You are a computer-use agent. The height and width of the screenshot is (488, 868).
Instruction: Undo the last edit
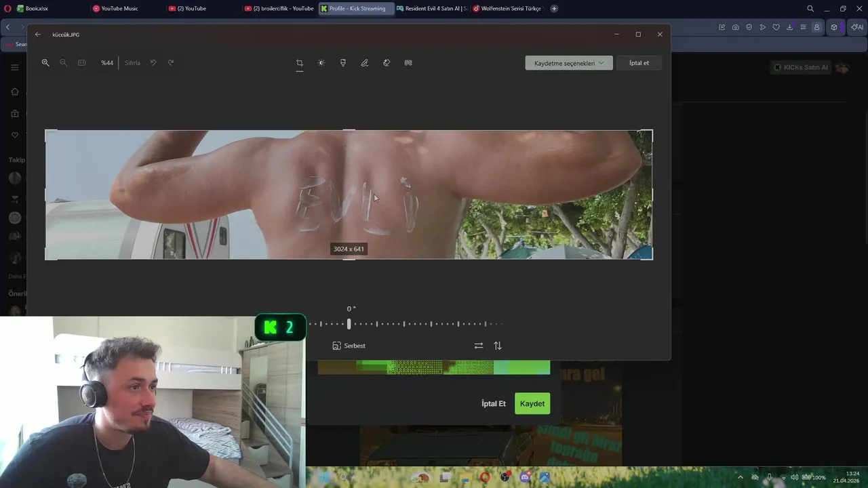click(153, 62)
